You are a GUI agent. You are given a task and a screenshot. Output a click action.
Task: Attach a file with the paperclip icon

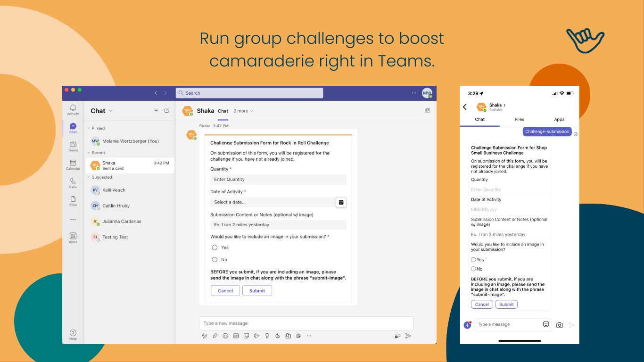point(215,336)
